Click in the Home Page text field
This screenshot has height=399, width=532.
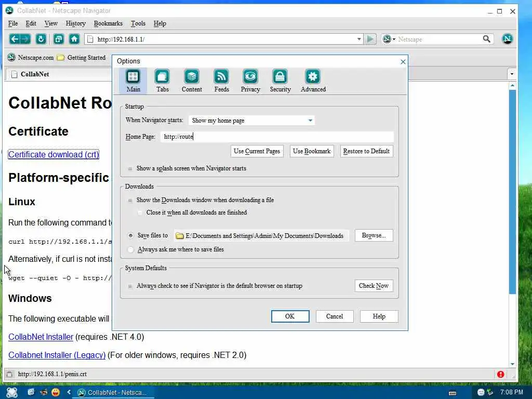(x=277, y=137)
